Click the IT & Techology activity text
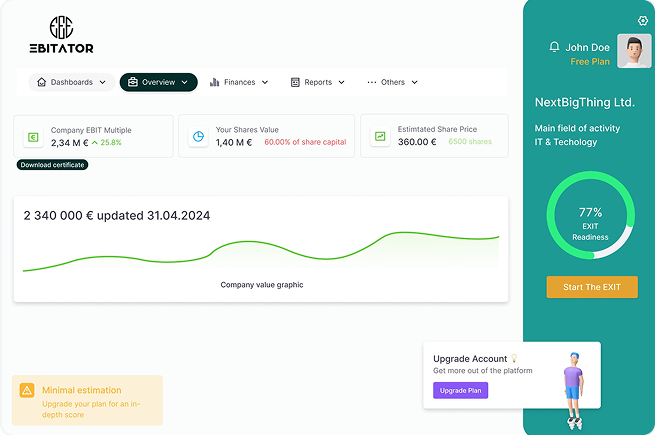This screenshot has height=435, width=655. click(x=566, y=142)
